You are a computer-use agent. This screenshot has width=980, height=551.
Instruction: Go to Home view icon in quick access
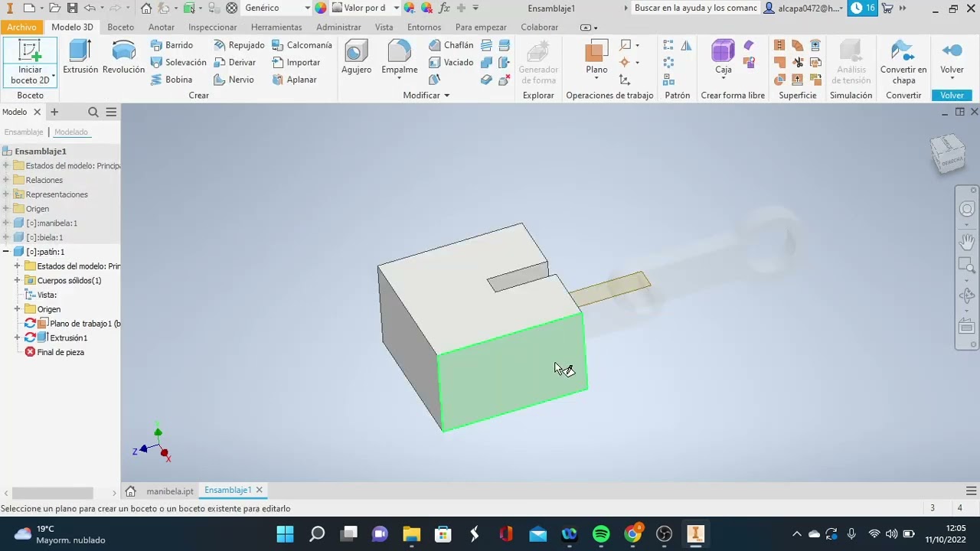coord(145,8)
